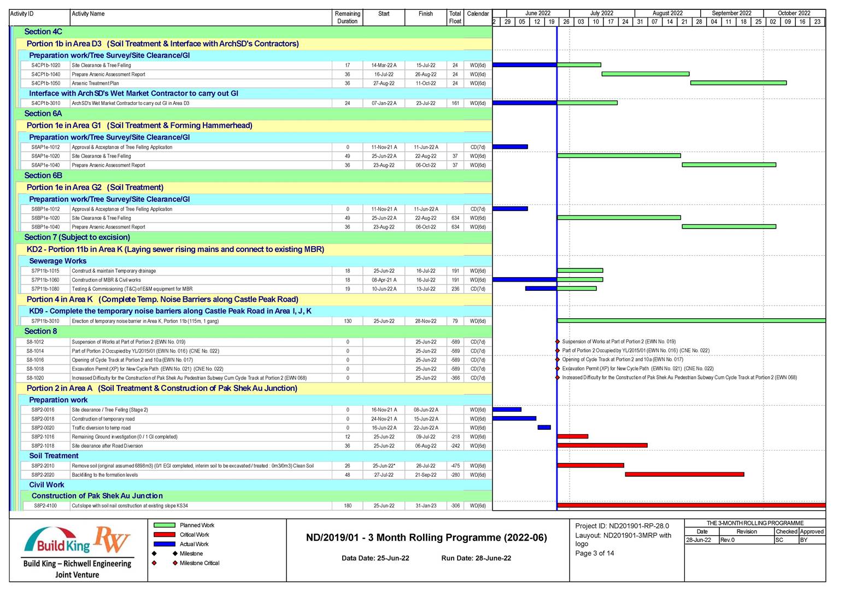Click 'Backfilling to the formation levels' activity name
Screen dimensions: 868x614
[105, 475]
